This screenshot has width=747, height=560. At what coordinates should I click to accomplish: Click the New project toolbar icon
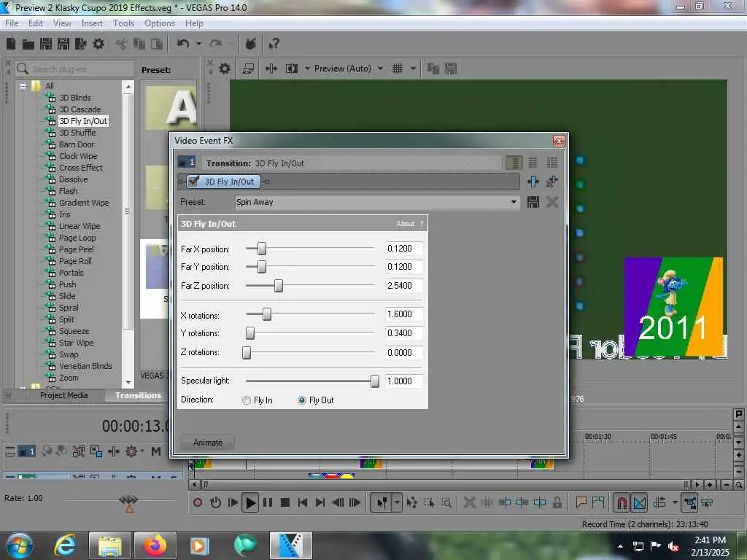[11, 44]
